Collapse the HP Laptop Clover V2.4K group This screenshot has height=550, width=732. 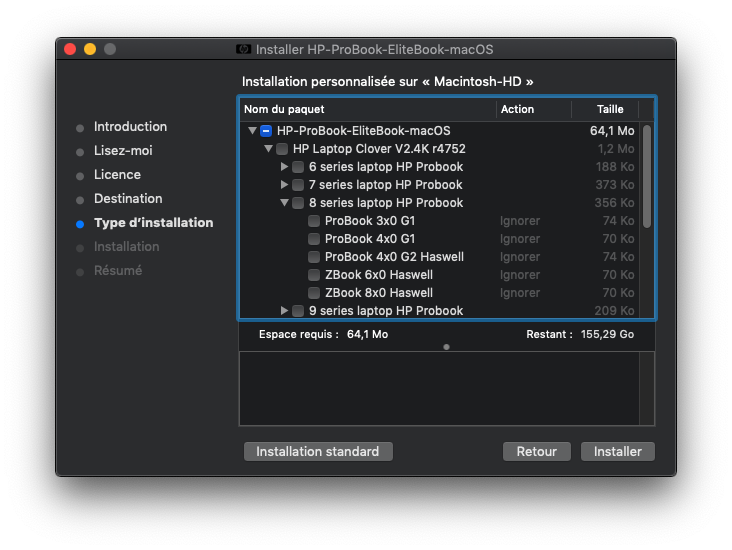(x=268, y=148)
